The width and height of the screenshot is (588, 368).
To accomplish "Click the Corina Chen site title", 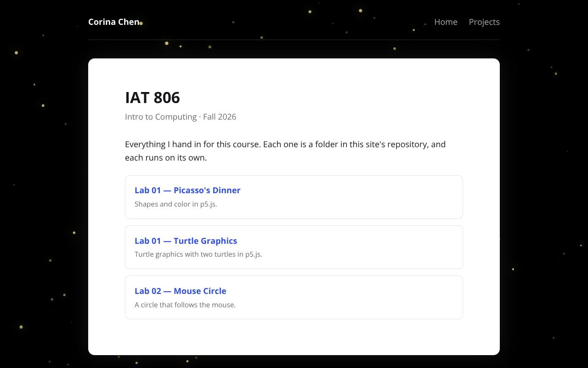I will click(x=114, y=22).
